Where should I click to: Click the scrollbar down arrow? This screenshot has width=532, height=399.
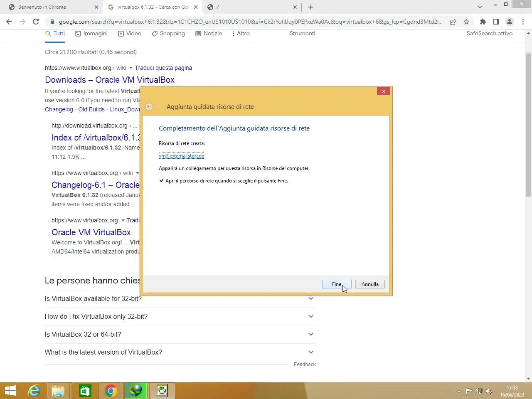point(528,379)
